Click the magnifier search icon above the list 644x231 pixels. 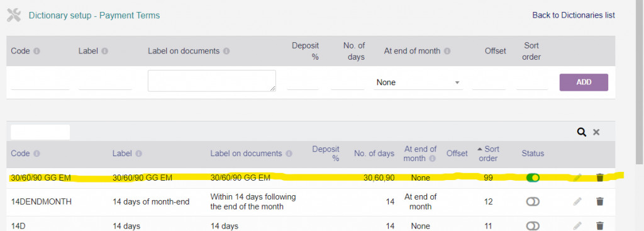582,132
